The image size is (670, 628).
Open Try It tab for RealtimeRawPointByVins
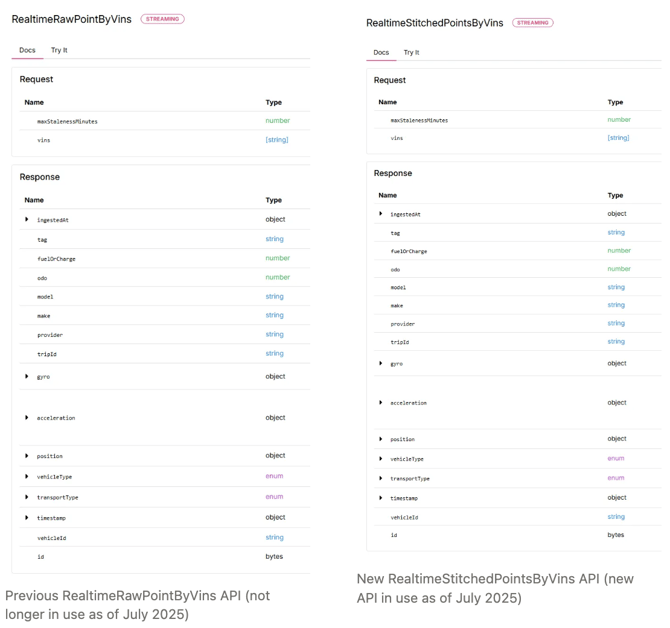(59, 50)
